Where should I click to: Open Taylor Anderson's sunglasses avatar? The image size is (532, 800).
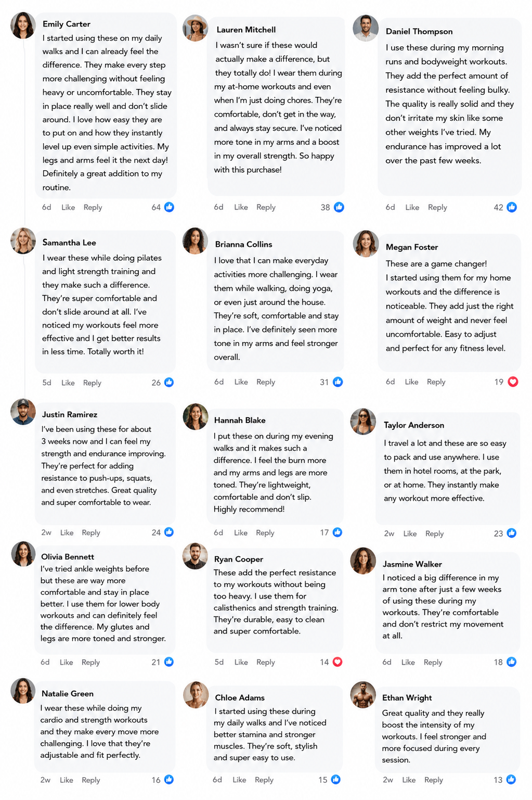tap(363, 422)
